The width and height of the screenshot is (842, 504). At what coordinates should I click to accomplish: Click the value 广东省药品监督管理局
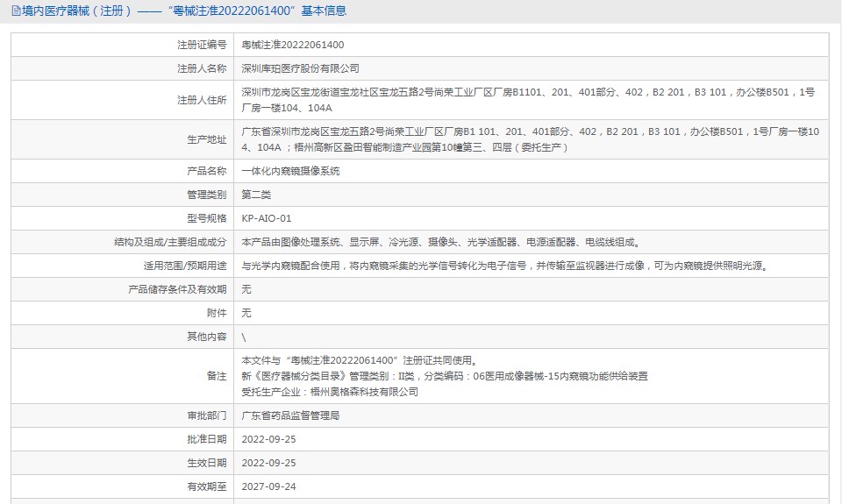(290, 415)
